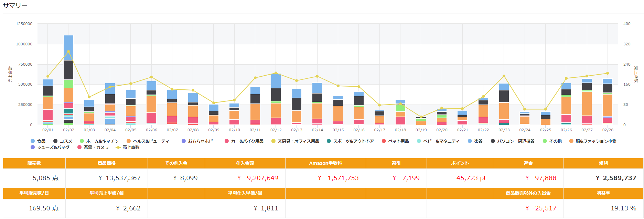This screenshot has width=644, height=219.
Task: Click the 02/23 sales count line point
Action: [504, 76]
